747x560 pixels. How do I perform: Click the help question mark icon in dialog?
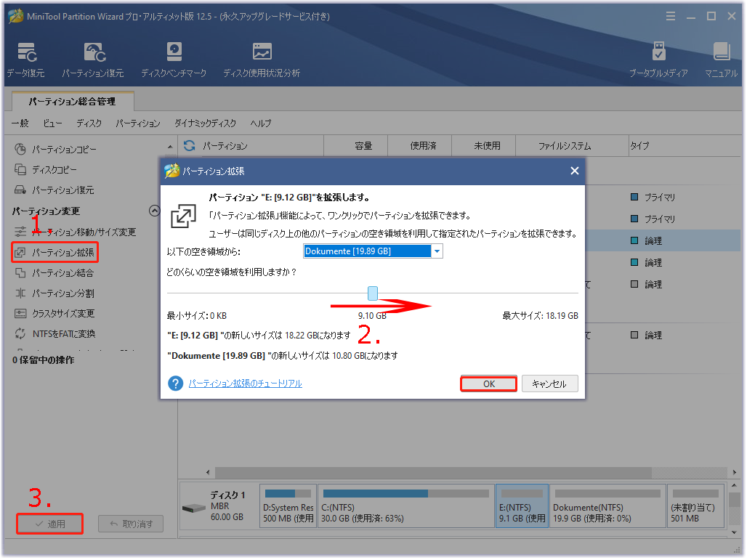(175, 384)
